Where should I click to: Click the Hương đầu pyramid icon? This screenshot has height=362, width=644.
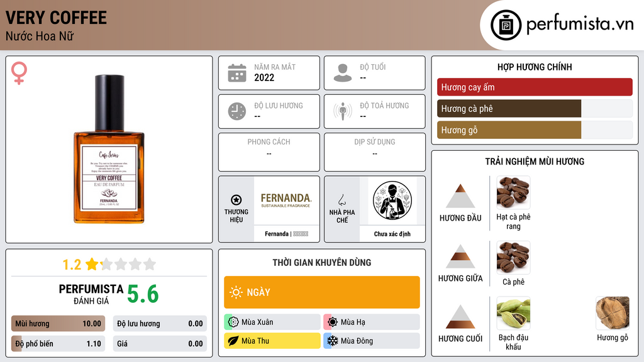coord(460,196)
